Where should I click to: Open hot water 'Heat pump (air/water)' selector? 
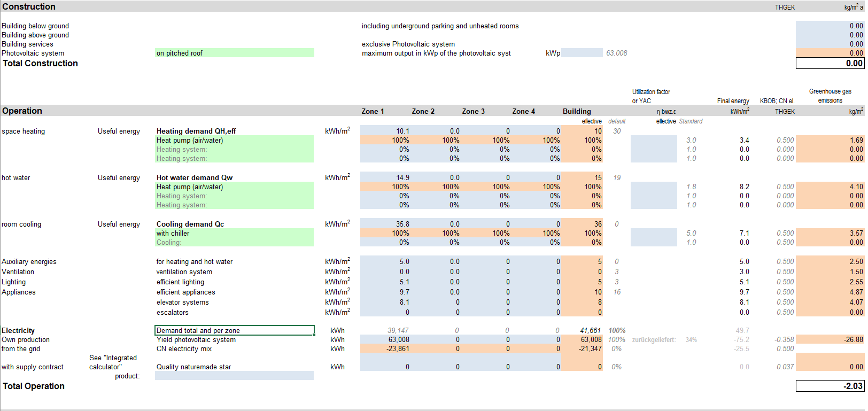coord(234,187)
